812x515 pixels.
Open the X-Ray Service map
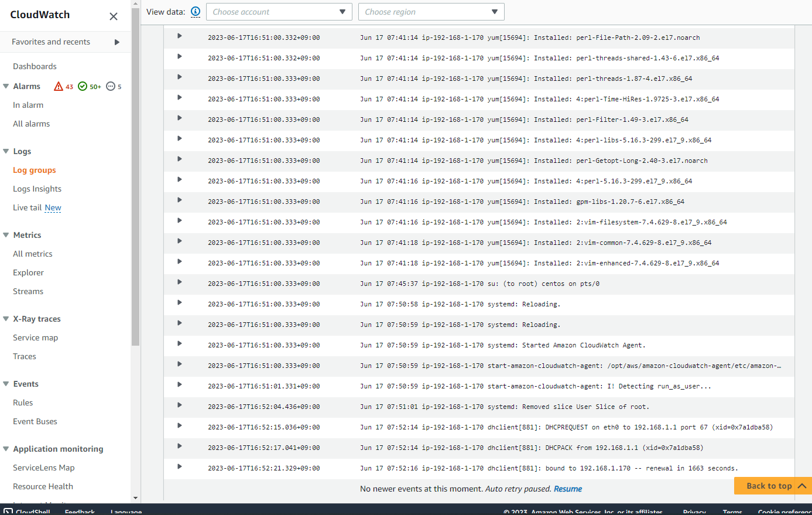(x=36, y=338)
